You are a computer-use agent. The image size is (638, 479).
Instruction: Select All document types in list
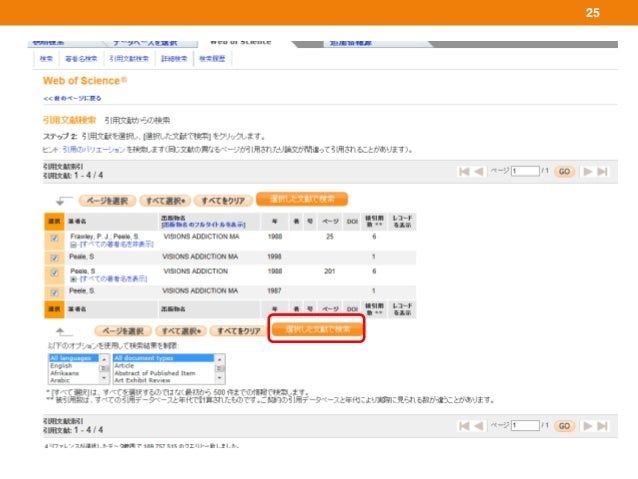point(164,358)
